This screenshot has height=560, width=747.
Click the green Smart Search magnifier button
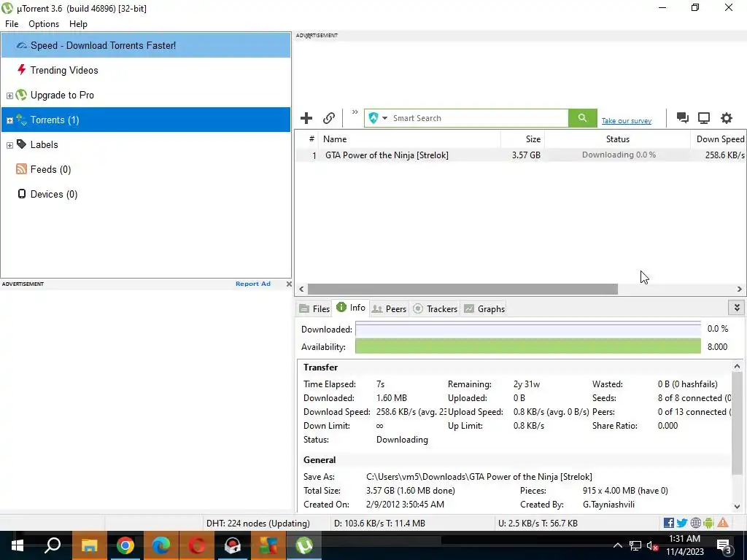[582, 118]
